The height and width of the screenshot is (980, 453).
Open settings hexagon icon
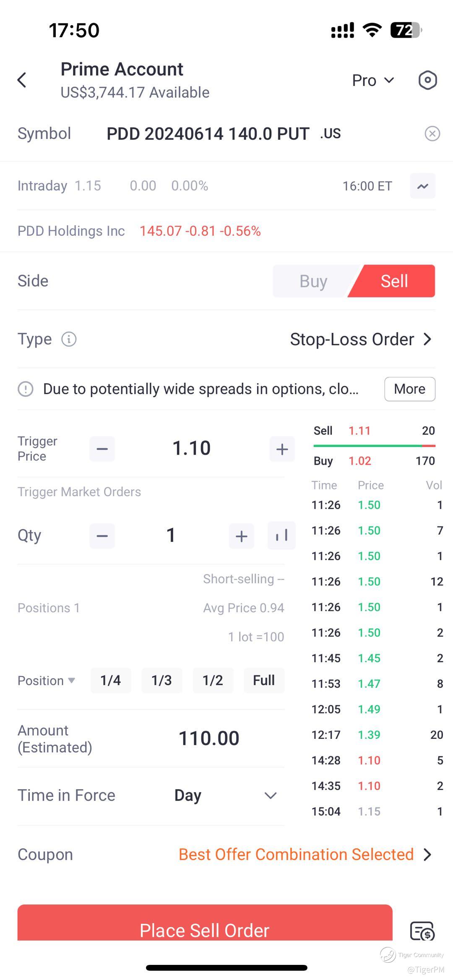[x=427, y=80]
